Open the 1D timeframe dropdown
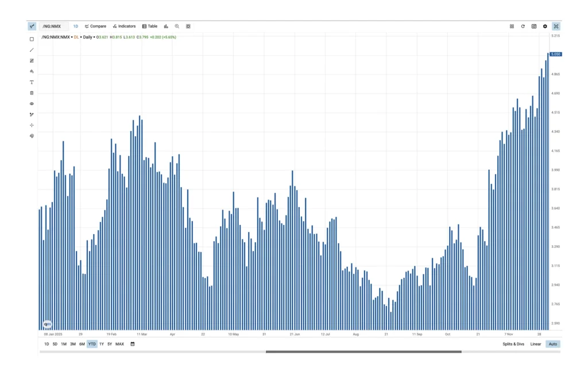This screenshot has height=376, width=588. pos(75,26)
